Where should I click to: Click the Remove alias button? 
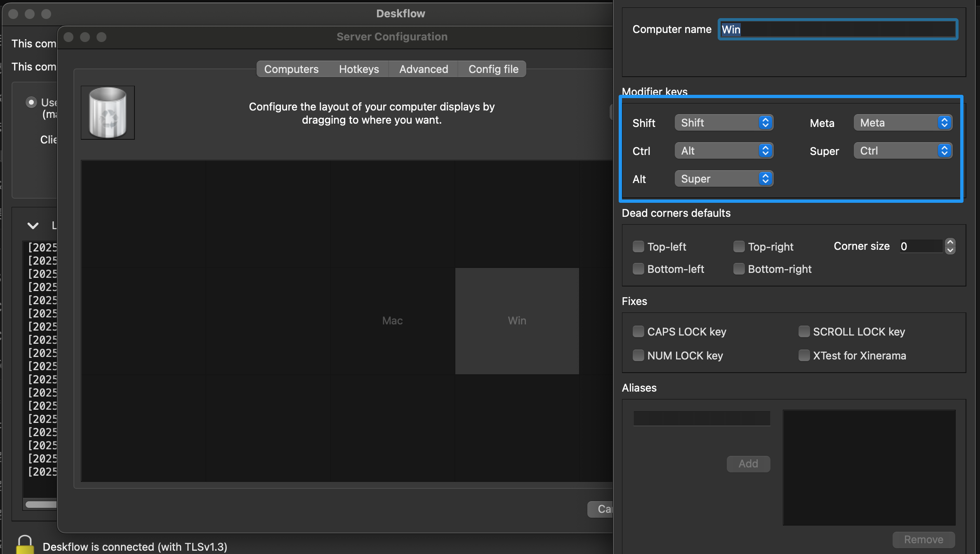point(923,540)
